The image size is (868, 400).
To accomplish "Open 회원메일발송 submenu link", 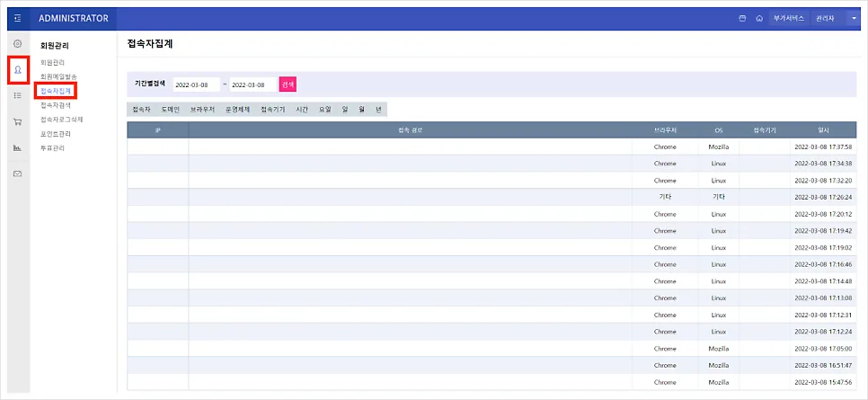I will pyautogui.click(x=58, y=76).
